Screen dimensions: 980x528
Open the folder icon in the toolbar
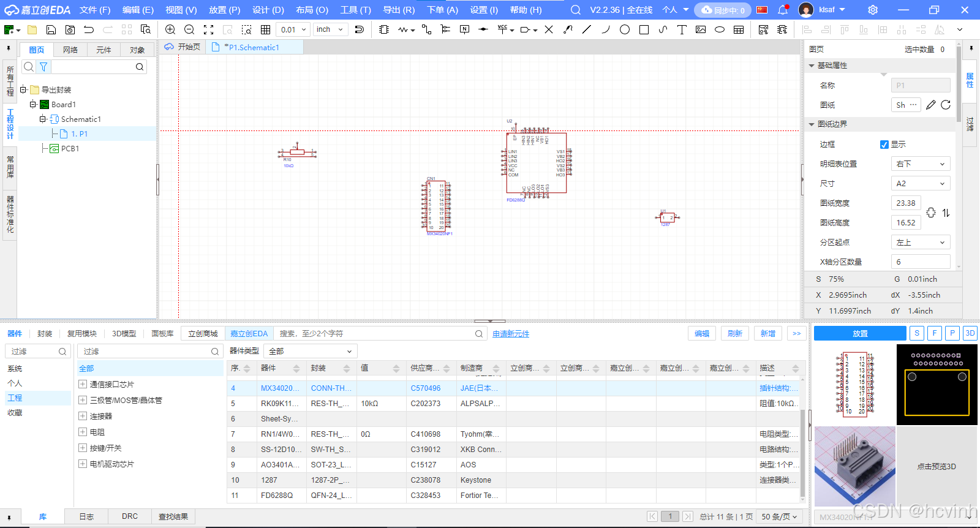pyautogui.click(x=32, y=29)
